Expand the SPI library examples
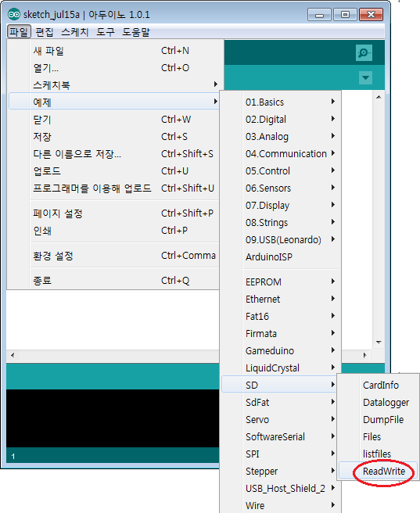Screen dimensions: 420x513 coord(281,454)
